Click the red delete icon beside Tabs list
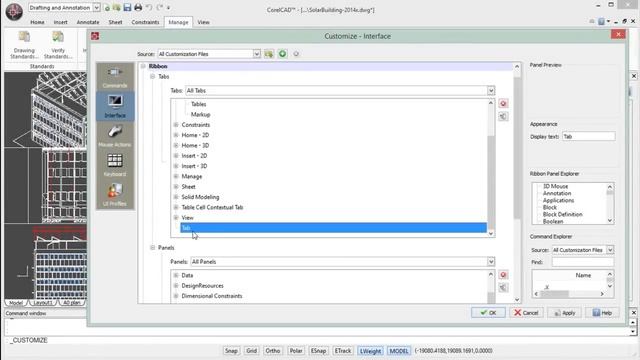This screenshot has width=640, height=360. (x=503, y=104)
